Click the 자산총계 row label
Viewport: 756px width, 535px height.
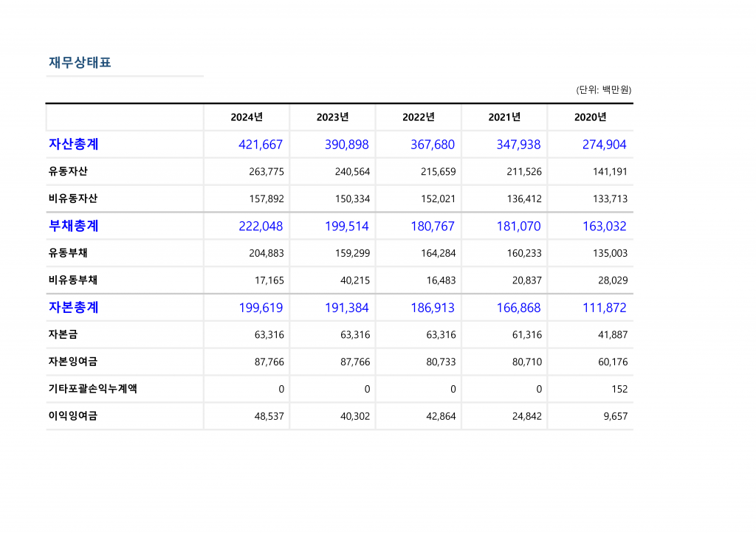click(x=73, y=145)
